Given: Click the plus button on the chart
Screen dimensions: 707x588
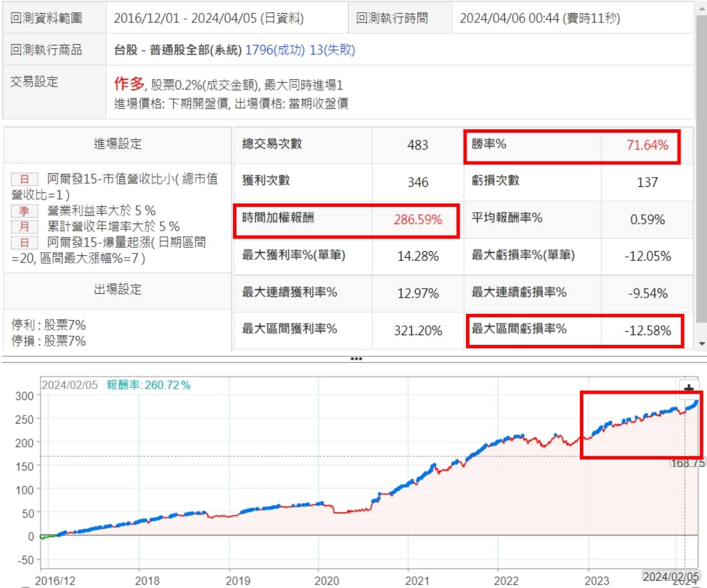Looking at the screenshot, I should coord(689,389).
